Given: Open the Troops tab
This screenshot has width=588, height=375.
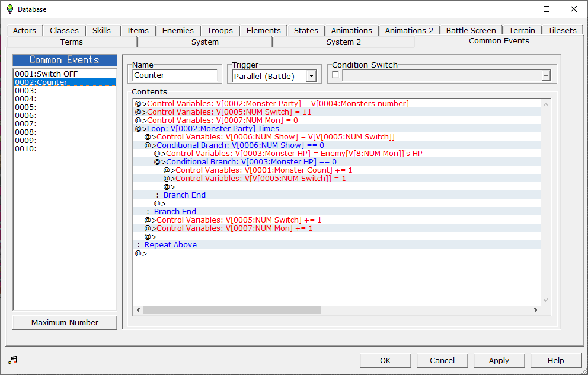Looking at the screenshot, I should (x=220, y=30).
